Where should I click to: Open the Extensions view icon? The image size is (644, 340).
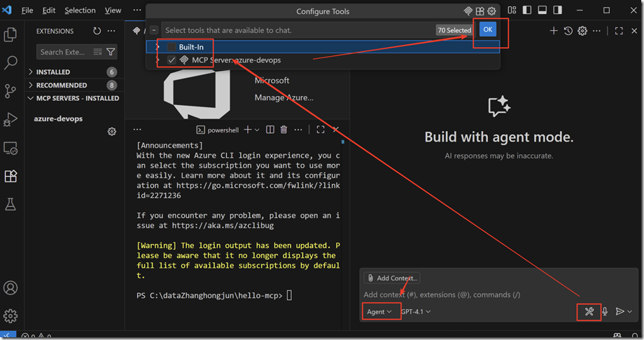pyautogui.click(x=10, y=176)
